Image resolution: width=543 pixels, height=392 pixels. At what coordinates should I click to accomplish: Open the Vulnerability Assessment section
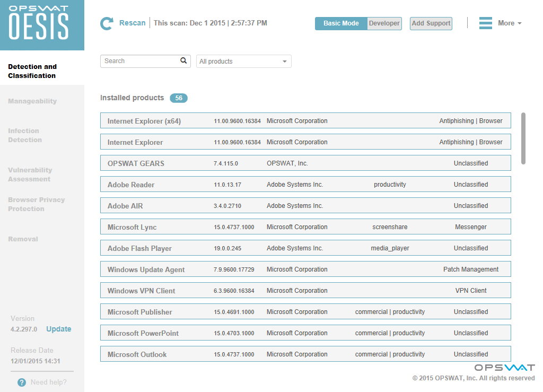[30, 175]
